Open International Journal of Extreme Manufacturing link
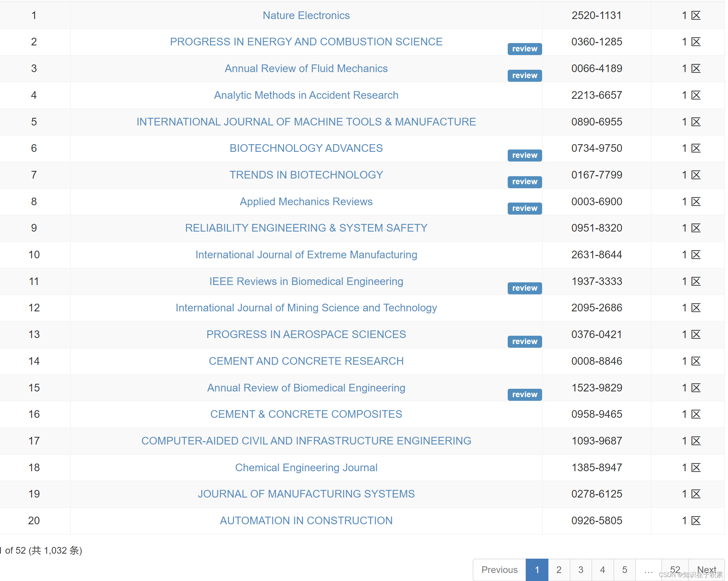Screen dimensions: 728x581 (306, 255)
